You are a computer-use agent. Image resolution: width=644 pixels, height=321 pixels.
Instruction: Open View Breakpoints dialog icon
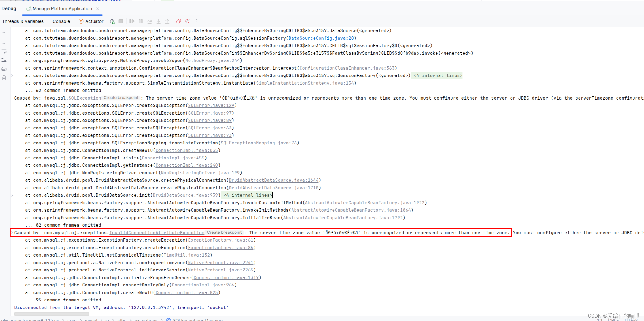click(179, 21)
